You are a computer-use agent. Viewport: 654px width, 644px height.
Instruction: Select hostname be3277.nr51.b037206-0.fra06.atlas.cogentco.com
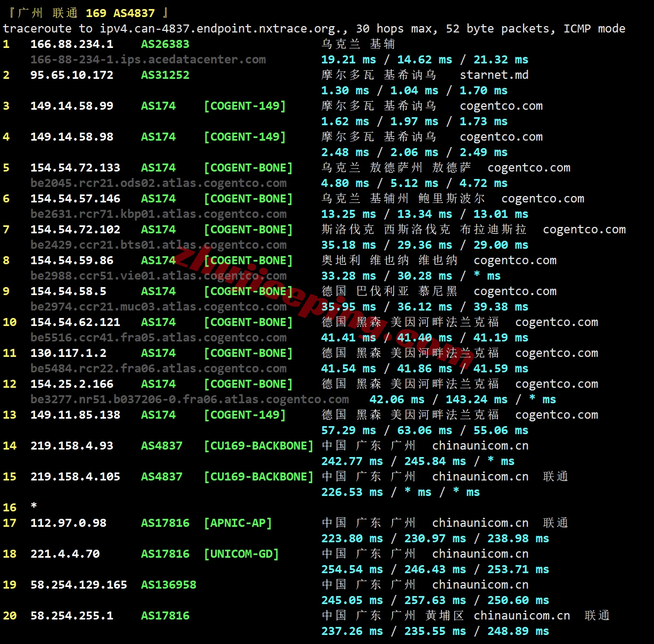pos(190,400)
